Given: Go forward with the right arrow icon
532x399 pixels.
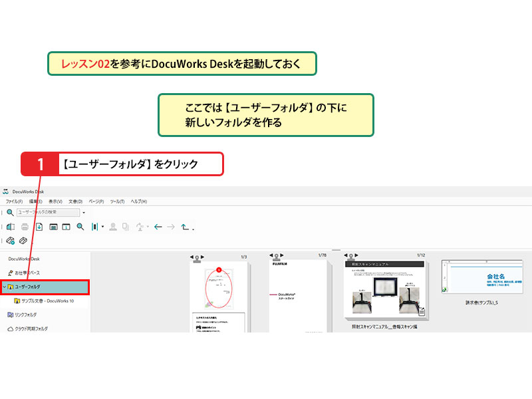Looking at the screenshot, I should pyautogui.click(x=171, y=227).
